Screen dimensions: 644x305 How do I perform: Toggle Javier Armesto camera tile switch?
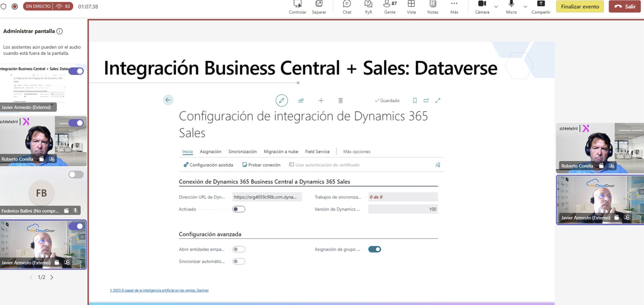(76, 226)
